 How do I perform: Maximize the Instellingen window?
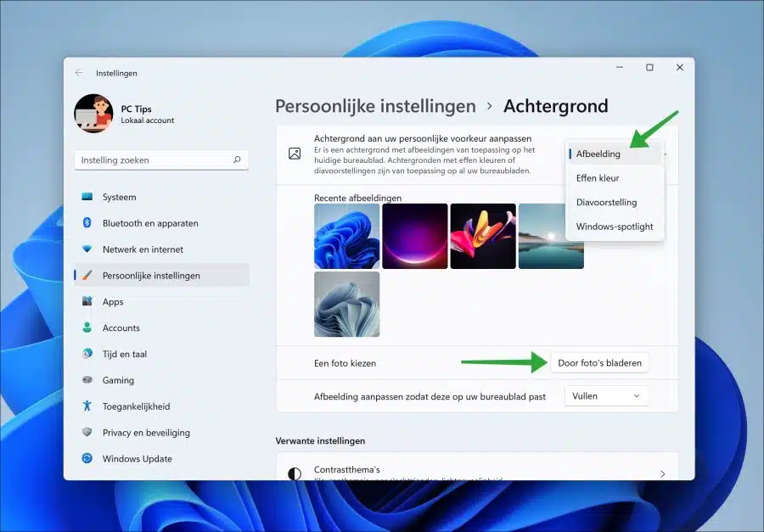649,68
